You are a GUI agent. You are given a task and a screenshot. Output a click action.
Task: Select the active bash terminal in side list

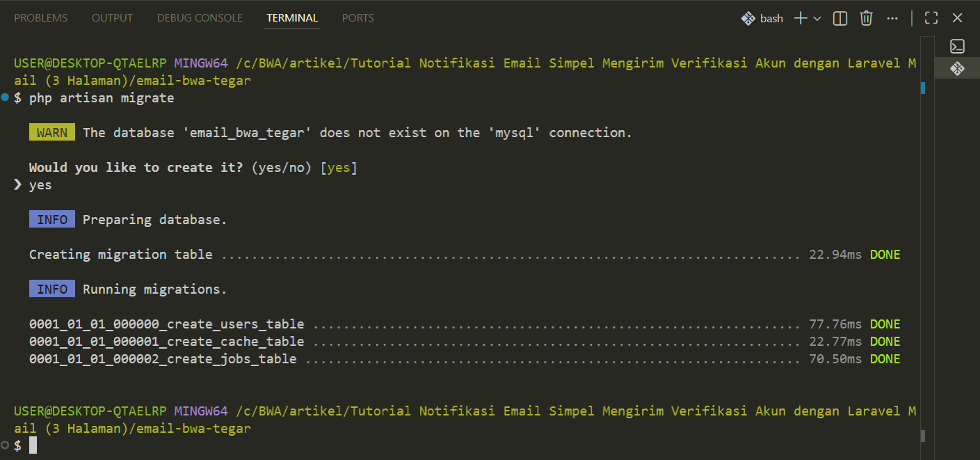click(957, 68)
